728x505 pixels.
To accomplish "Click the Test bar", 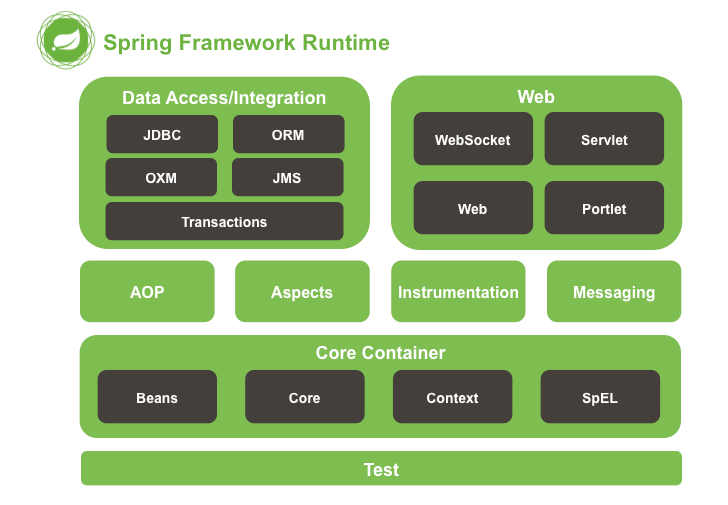I will (381, 468).
